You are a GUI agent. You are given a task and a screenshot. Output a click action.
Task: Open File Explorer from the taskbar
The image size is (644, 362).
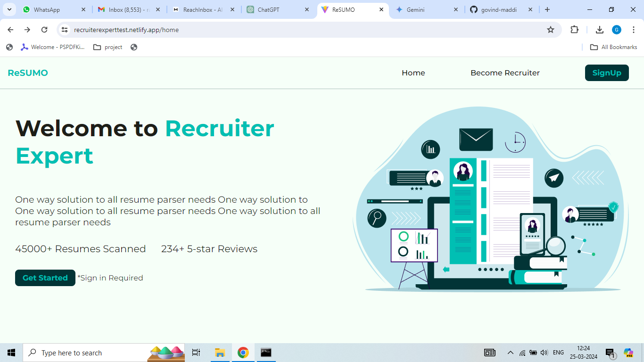(220, 353)
